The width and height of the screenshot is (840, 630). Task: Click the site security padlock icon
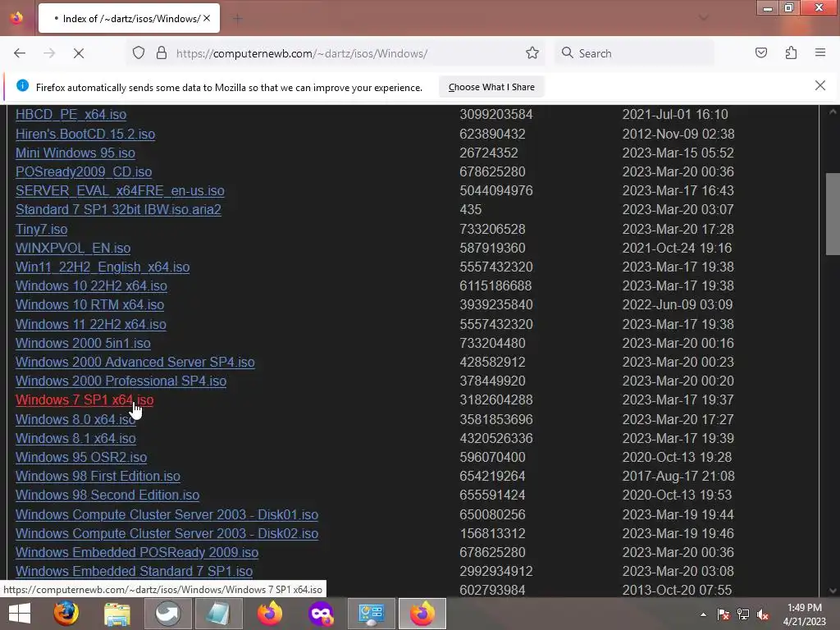[x=162, y=53]
